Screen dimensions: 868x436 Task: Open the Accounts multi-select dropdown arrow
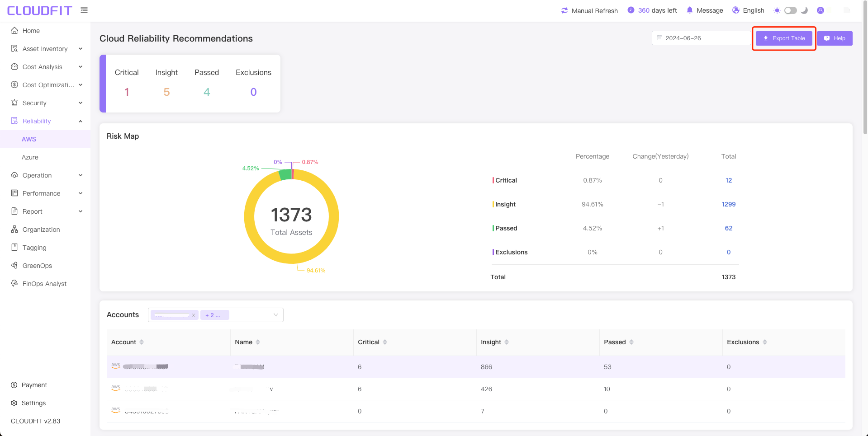point(276,315)
